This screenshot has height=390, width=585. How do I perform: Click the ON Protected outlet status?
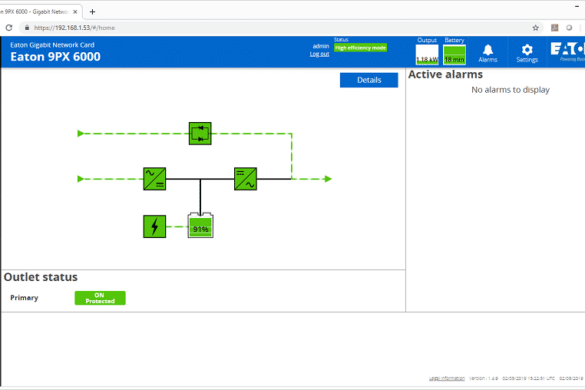(x=100, y=298)
